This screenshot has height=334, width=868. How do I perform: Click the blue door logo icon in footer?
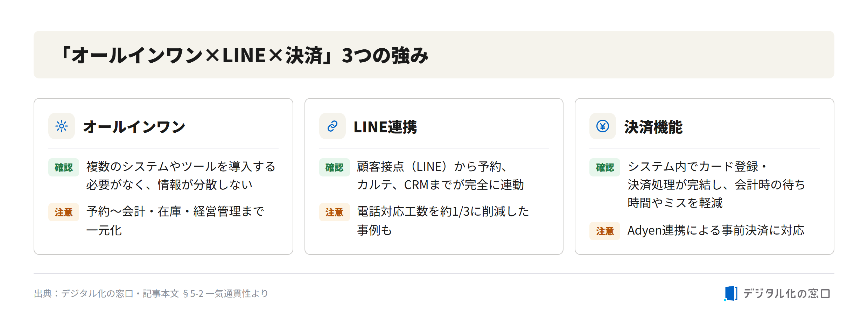point(731,293)
